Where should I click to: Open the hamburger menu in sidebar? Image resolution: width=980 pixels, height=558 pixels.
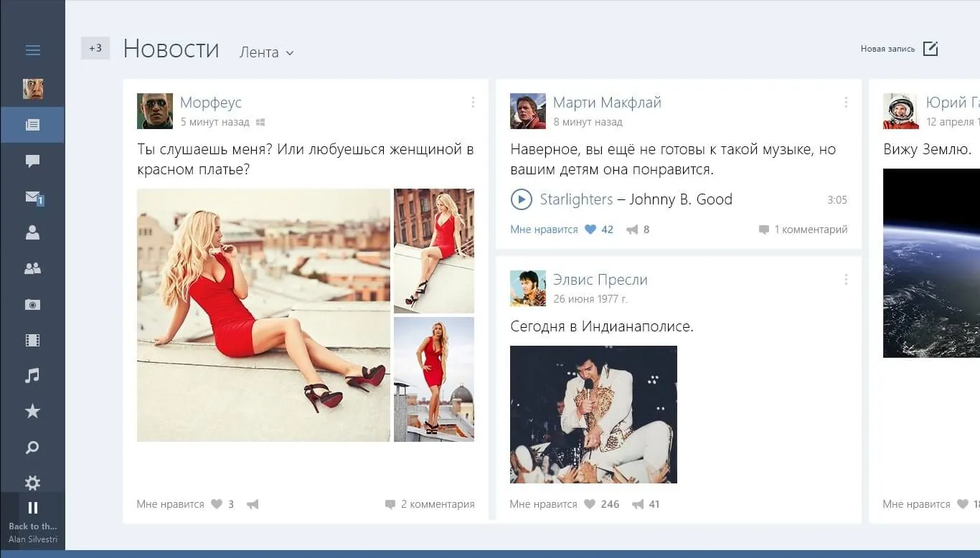[x=32, y=50]
